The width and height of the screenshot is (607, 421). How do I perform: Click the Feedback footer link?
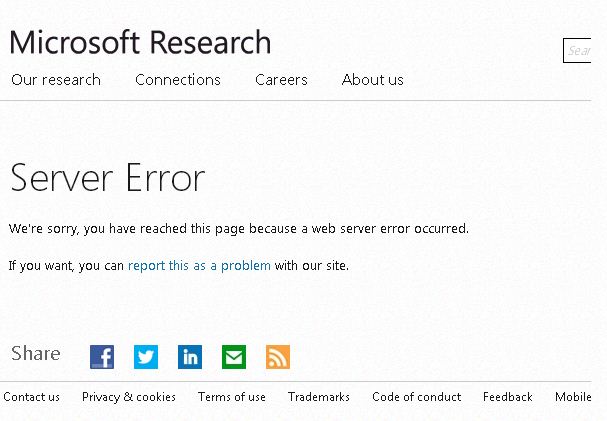point(508,397)
